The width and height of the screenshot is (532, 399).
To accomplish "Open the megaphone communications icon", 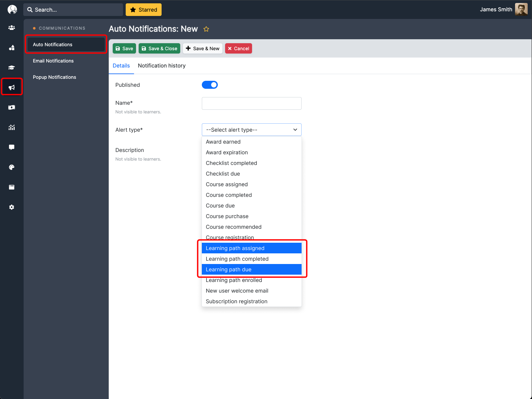I will 12,87.
